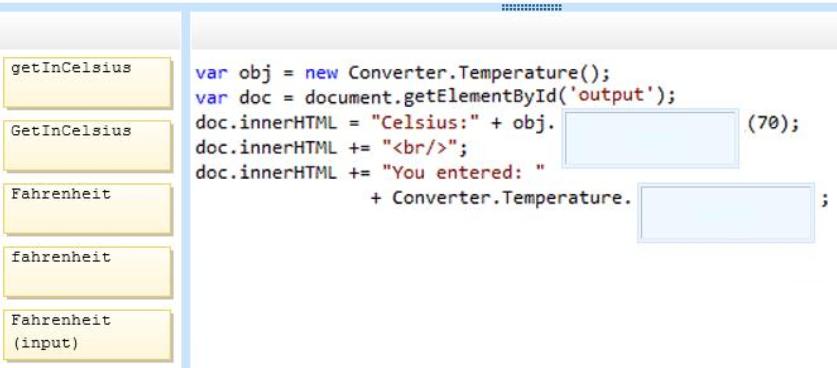The height and width of the screenshot is (368, 837).
Task: Pick the lowercase fahrenheit answer tile
Action: 88,272
